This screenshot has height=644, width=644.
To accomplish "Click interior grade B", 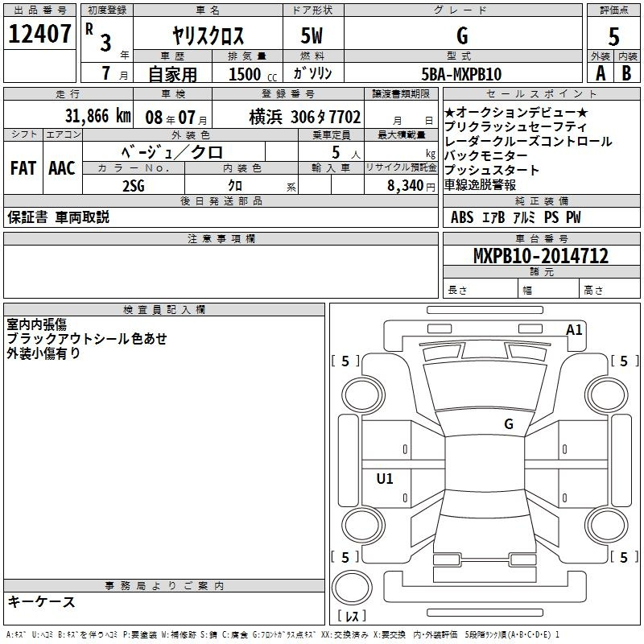I will tap(626, 73).
